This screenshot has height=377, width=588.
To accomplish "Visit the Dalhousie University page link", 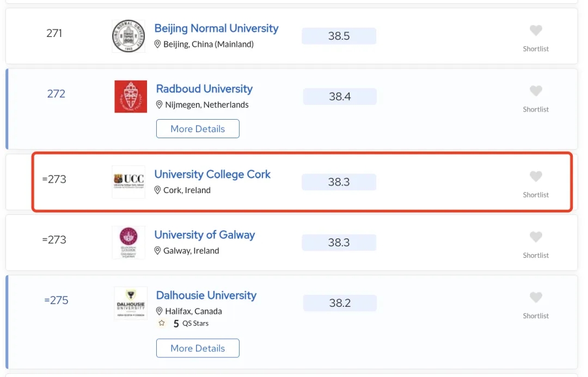I will [x=206, y=295].
